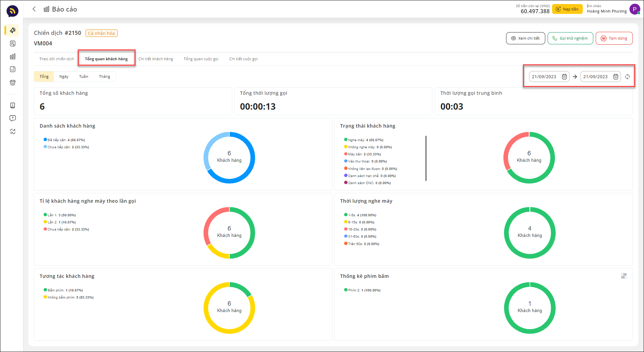Click the version switch icon in sidebar

13,131
